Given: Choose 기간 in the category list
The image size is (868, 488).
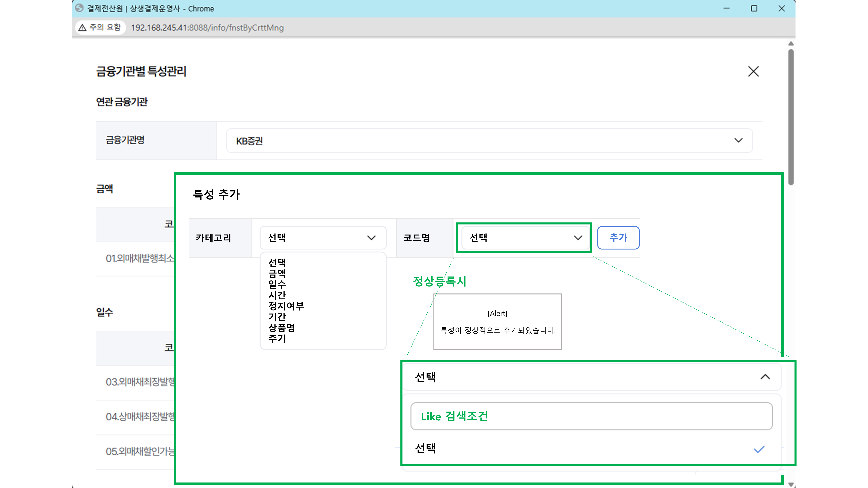Looking at the screenshot, I should 277,317.
